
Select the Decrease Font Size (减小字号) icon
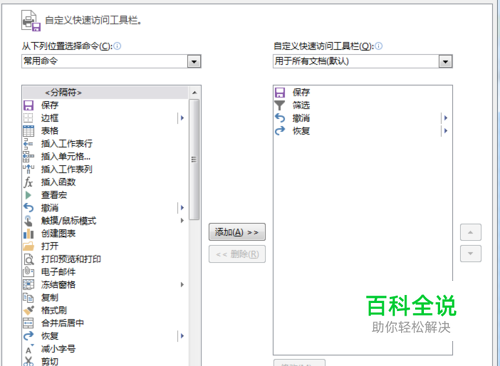click(x=29, y=349)
